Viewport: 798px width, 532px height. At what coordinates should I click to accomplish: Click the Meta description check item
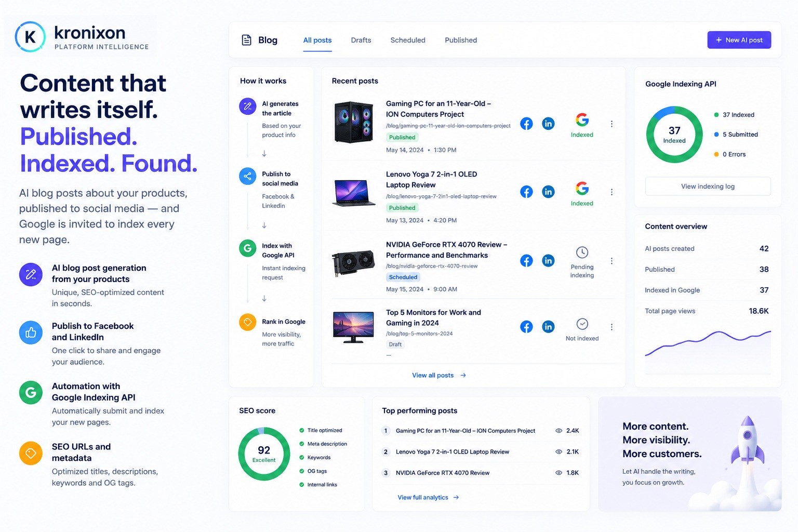[323, 444]
